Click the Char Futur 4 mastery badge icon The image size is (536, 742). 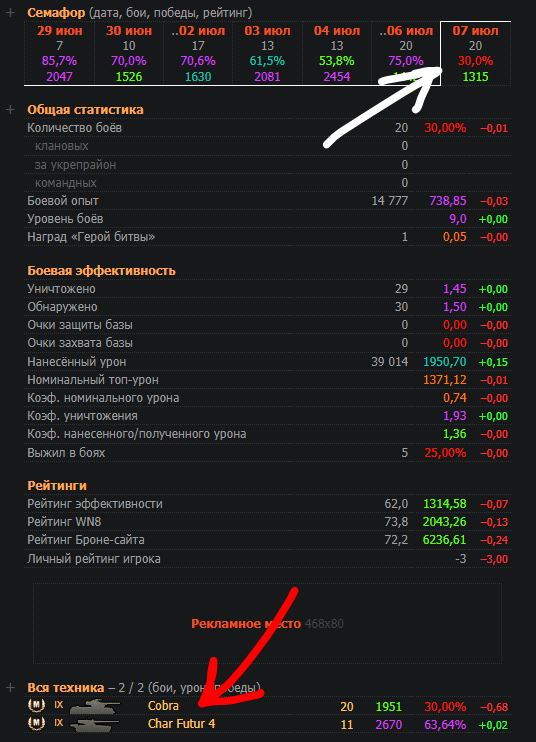36,723
